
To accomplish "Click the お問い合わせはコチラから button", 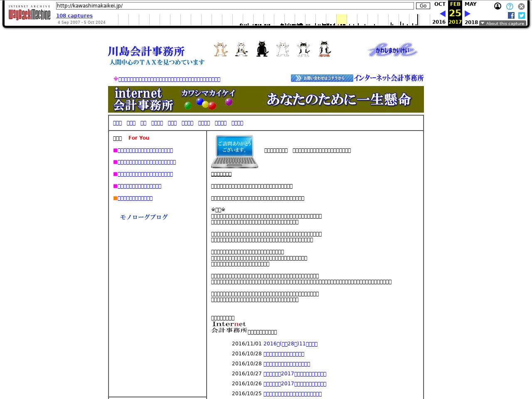I will [x=322, y=78].
